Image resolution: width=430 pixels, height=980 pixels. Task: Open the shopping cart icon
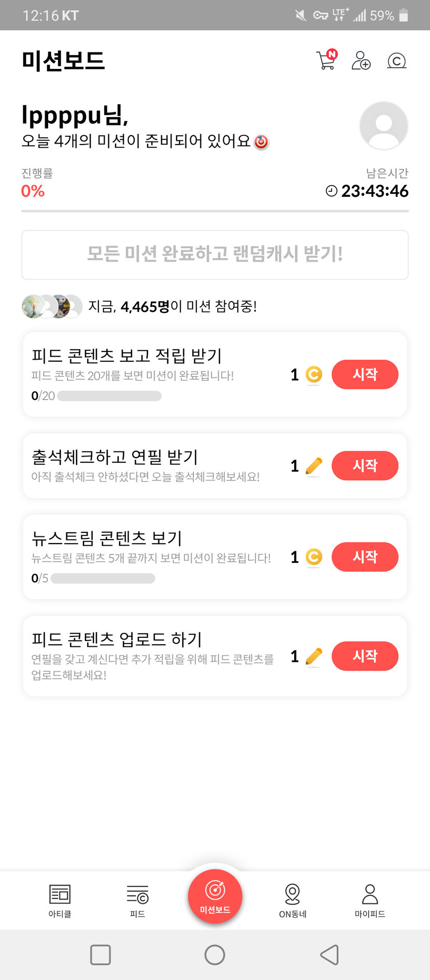click(326, 61)
